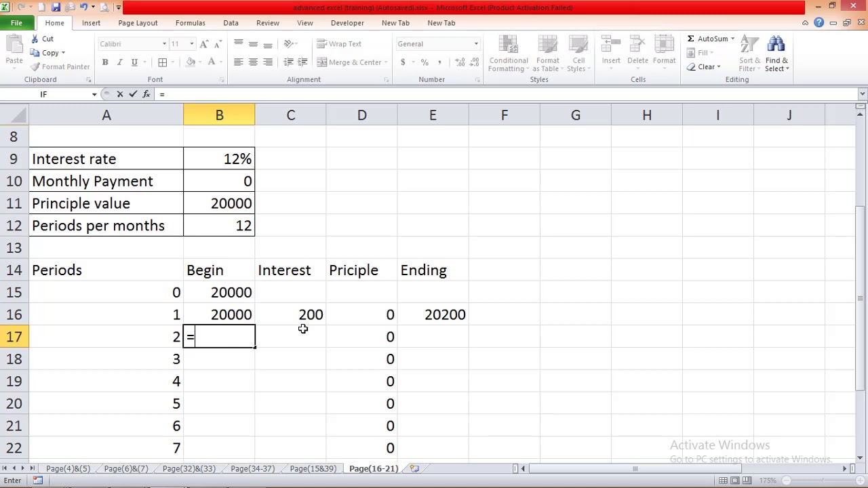Click Increase Font Size icon
This screenshot has height=488, width=868.
coord(204,44)
